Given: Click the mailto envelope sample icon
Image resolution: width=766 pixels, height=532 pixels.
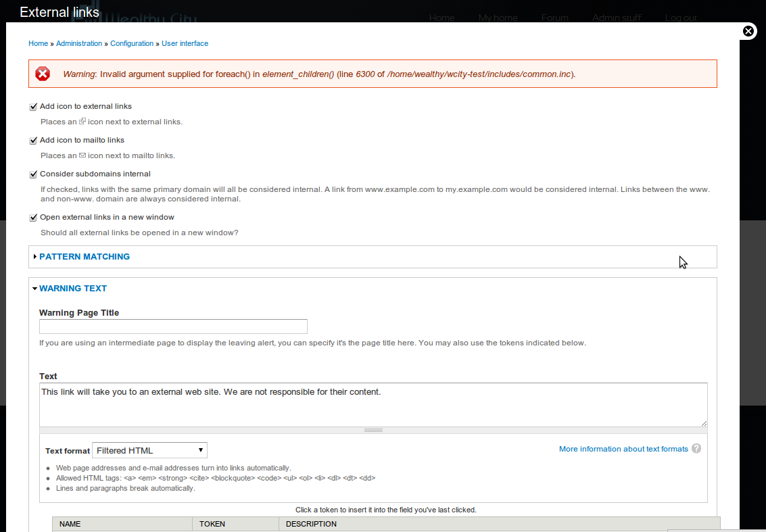Looking at the screenshot, I should coord(82,155).
